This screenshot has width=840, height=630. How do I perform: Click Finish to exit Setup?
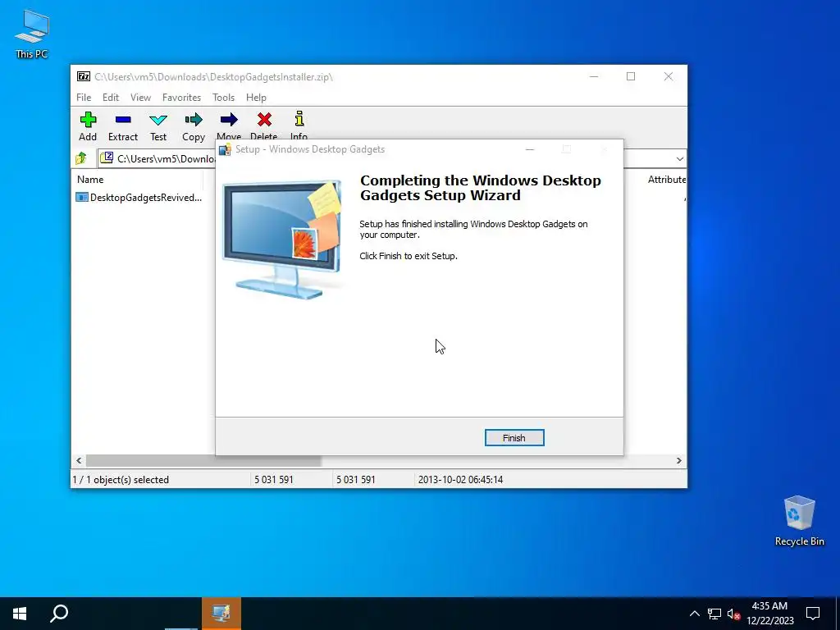pyautogui.click(x=514, y=438)
